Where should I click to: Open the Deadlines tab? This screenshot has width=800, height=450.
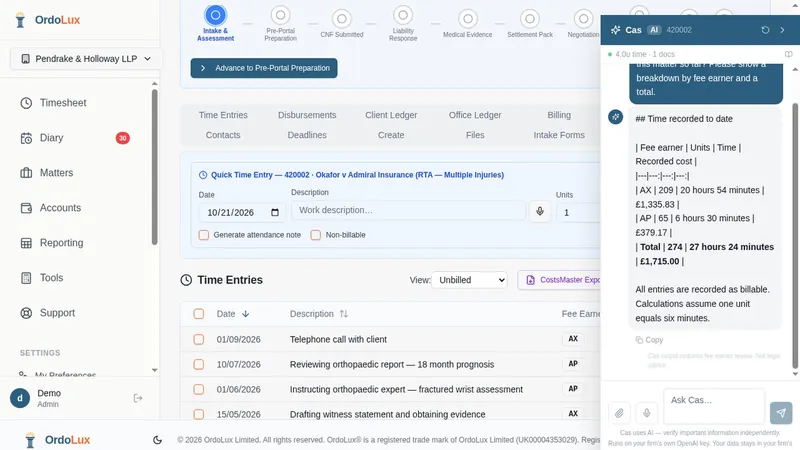(x=307, y=135)
